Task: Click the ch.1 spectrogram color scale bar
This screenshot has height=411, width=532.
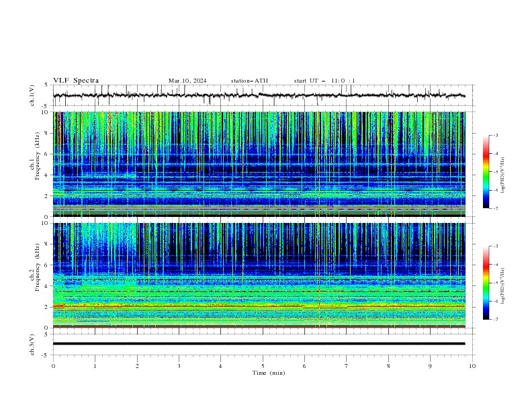Action: (x=486, y=171)
